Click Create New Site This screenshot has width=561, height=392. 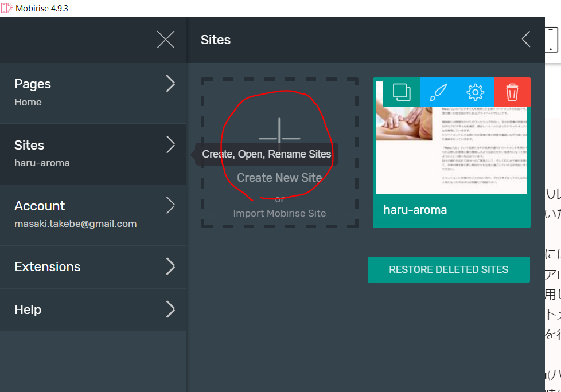click(x=279, y=178)
